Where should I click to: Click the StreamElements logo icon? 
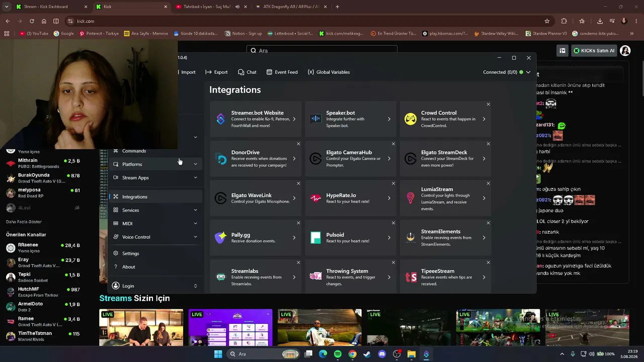[x=411, y=238]
